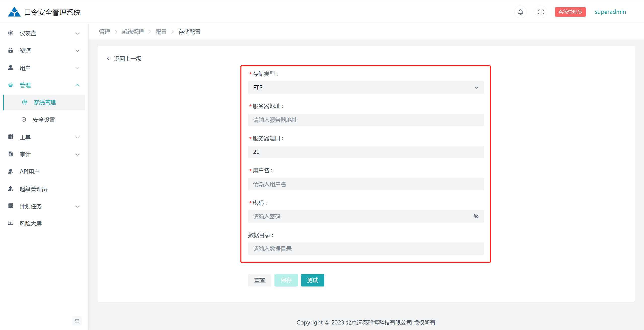The image size is (644, 330).
Task: Toggle fullscreen mode icon
Action: (x=541, y=12)
